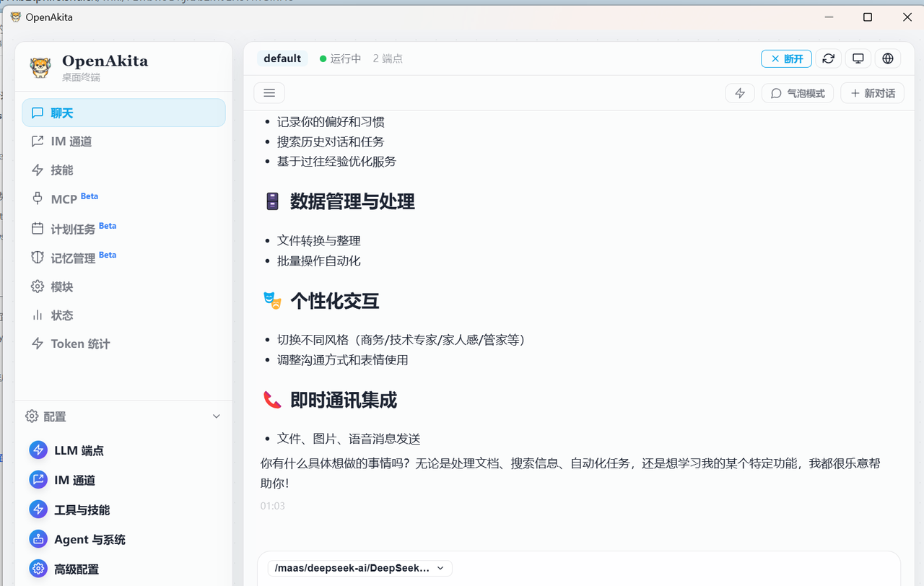Click the gear icon next to 配置
Image resolution: width=924 pixels, height=586 pixels.
pos(32,416)
